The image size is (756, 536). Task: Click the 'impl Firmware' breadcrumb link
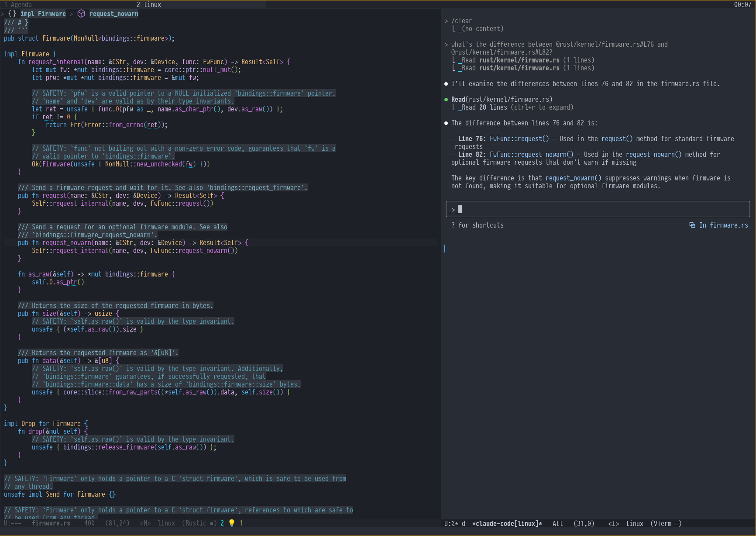[43, 14]
